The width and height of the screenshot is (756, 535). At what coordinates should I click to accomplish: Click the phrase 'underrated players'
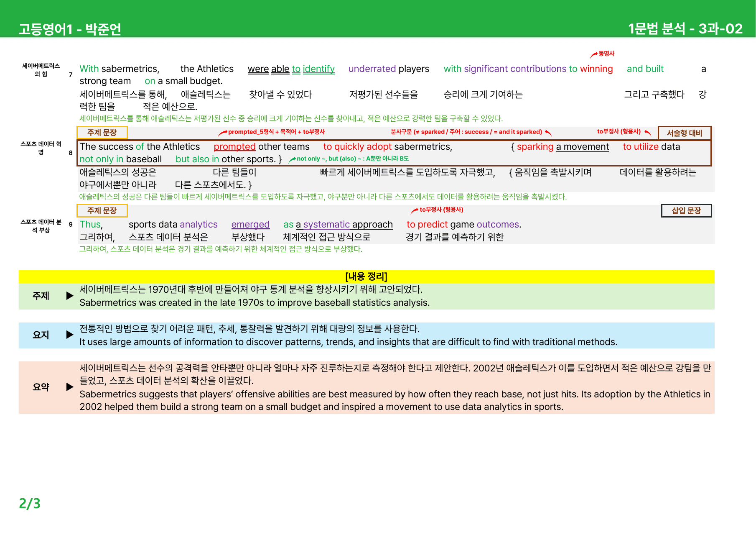pyautogui.click(x=389, y=69)
